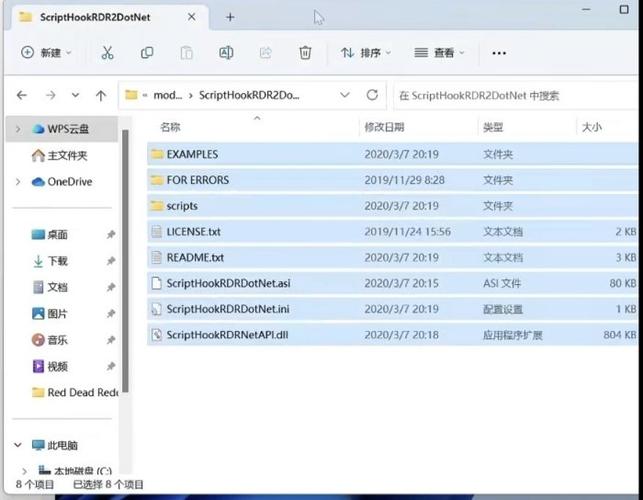Collapse the 此电脑 tree node
This screenshot has width=643, height=500.
tap(18, 445)
